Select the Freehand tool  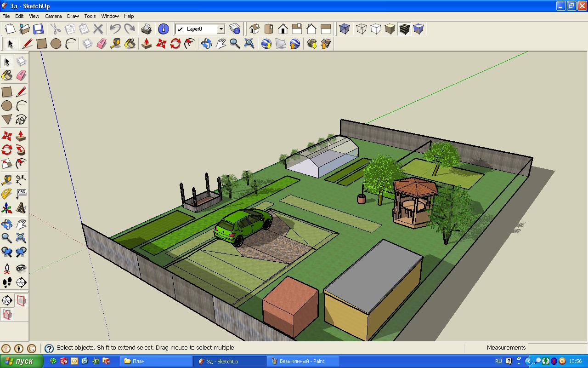coord(21,120)
